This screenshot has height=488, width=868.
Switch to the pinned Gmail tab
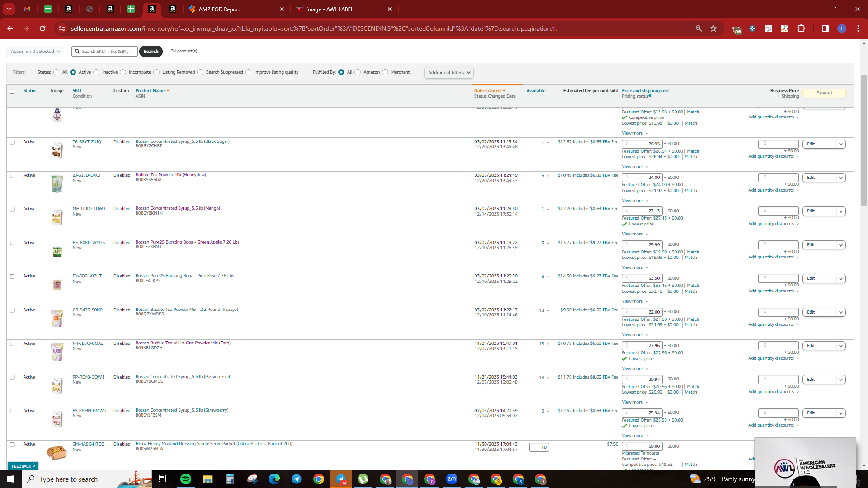27,9
